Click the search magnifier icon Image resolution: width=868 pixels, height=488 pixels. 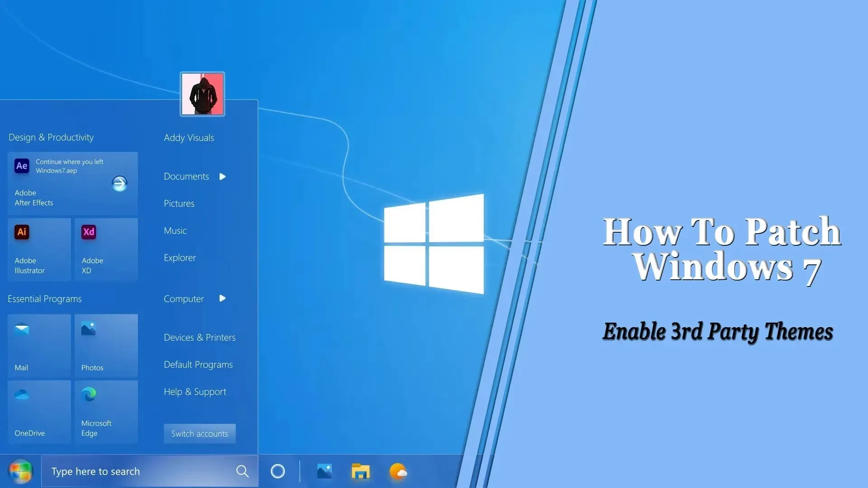click(x=242, y=471)
